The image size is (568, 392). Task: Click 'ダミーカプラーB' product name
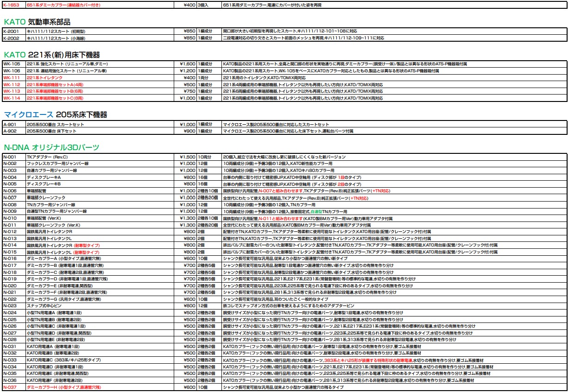pos(42,266)
